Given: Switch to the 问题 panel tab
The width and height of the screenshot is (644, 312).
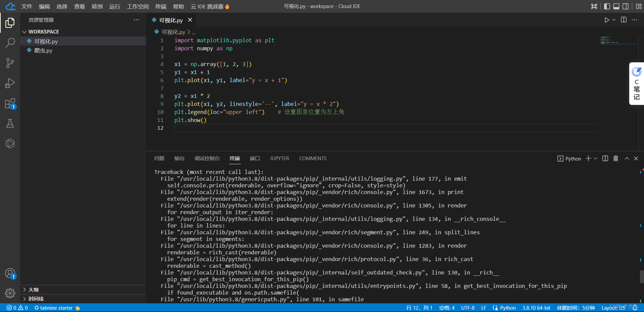Looking at the screenshot, I should (159, 159).
